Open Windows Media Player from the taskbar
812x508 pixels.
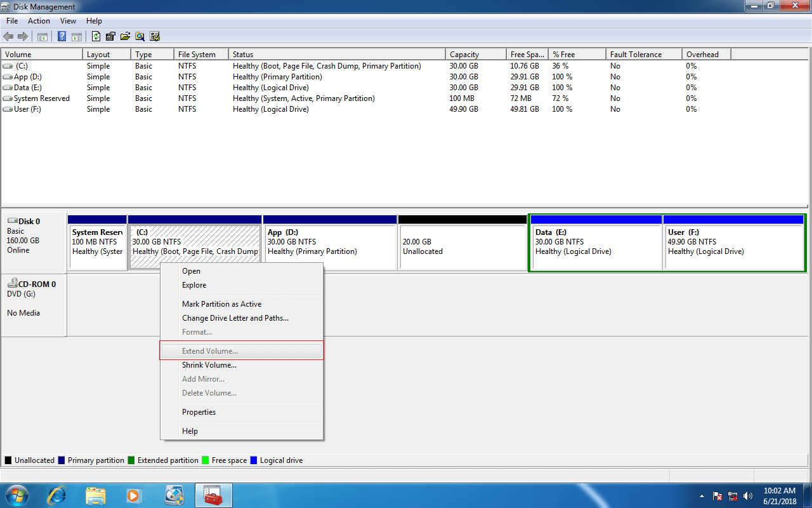point(134,495)
